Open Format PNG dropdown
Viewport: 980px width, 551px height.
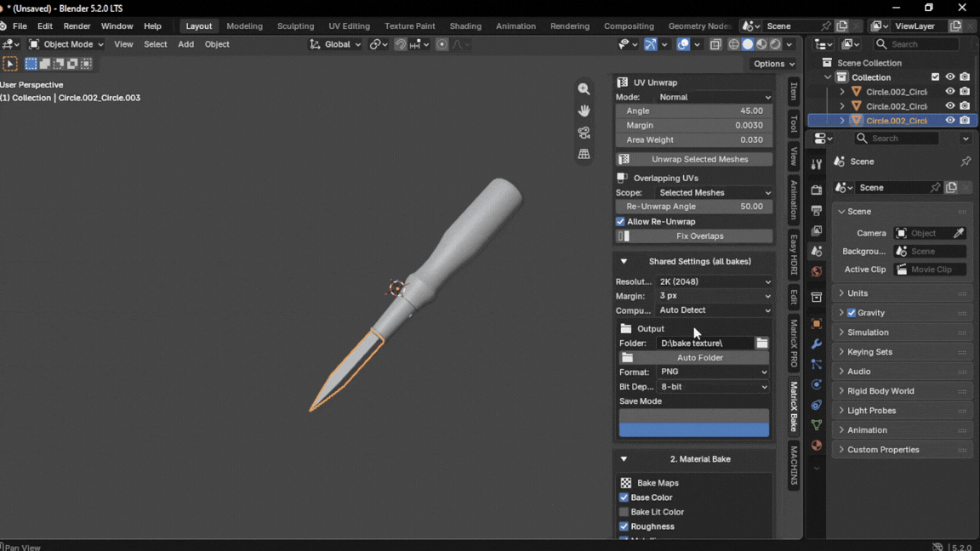coord(713,372)
